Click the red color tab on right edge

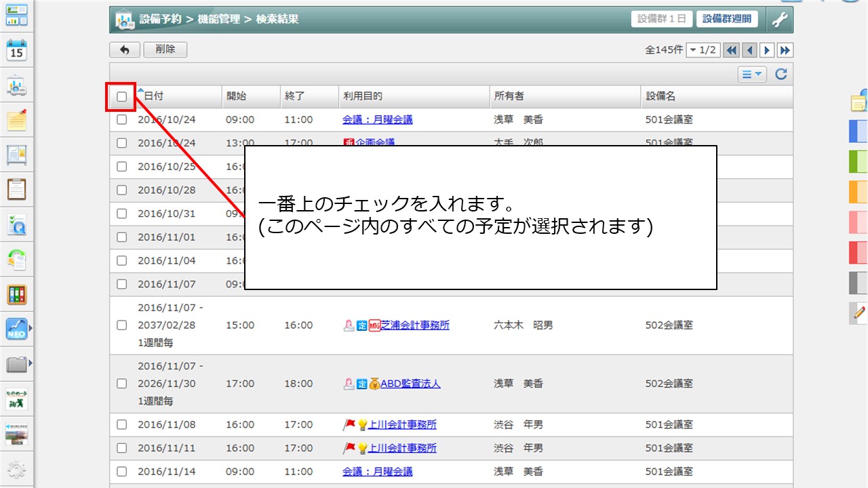(859, 252)
